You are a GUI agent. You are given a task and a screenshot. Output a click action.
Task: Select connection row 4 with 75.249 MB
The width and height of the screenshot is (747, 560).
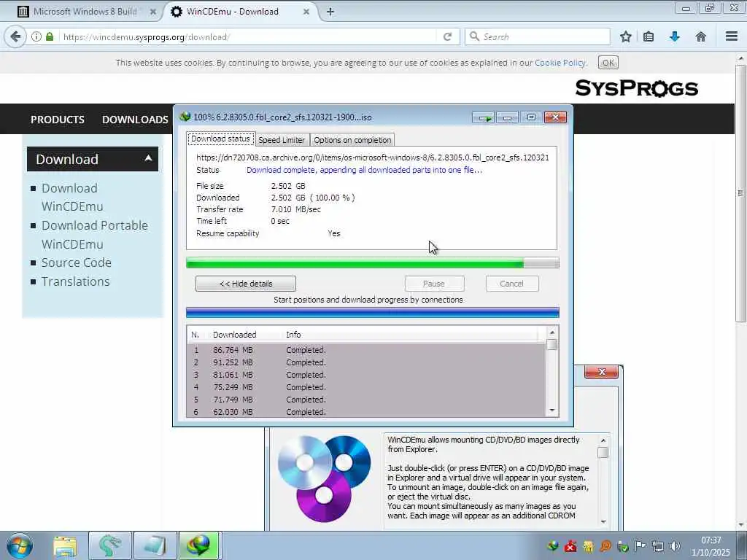366,387
